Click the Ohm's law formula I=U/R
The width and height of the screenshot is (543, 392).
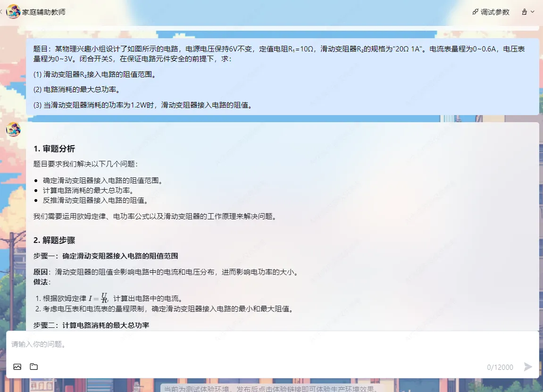coord(98,298)
